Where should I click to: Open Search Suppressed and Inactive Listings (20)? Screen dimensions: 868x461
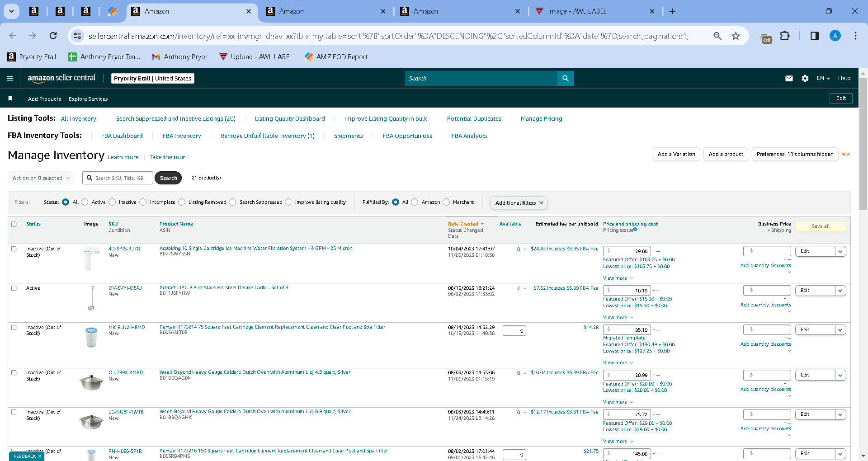(x=176, y=119)
